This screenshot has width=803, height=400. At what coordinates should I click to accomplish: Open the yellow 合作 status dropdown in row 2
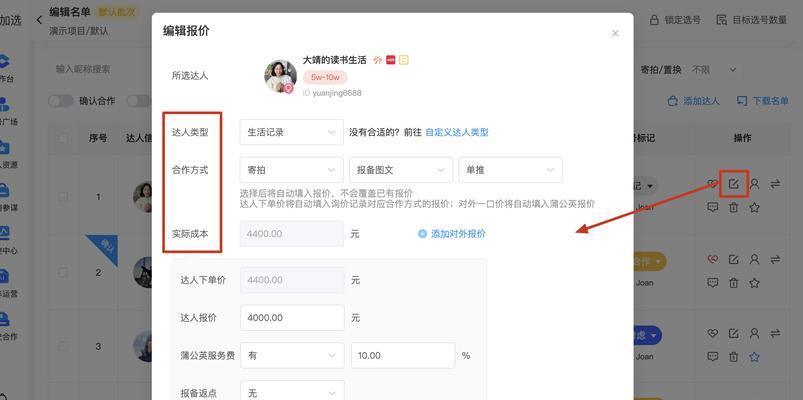(x=649, y=262)
